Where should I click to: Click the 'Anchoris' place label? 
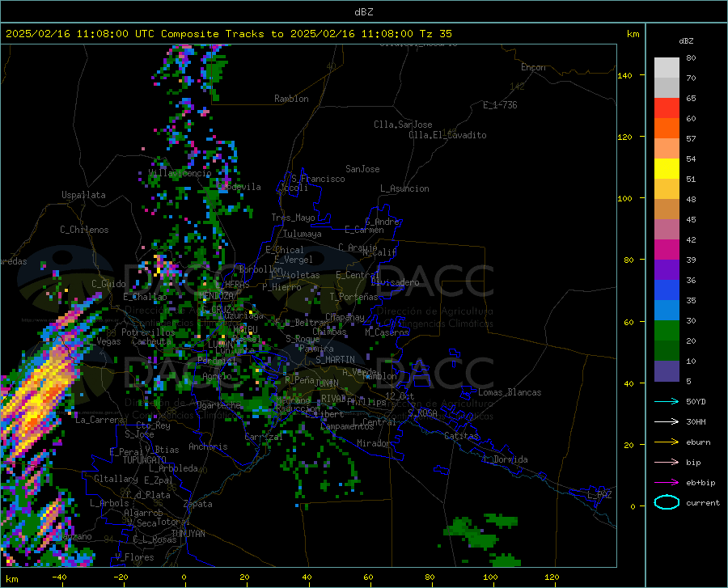pyautogui.click(x=208, y=446)
